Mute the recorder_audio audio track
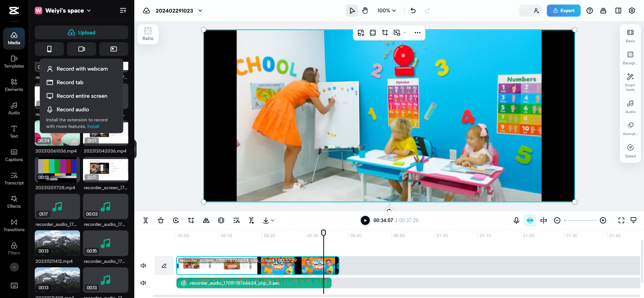 [x=143, y=283]
